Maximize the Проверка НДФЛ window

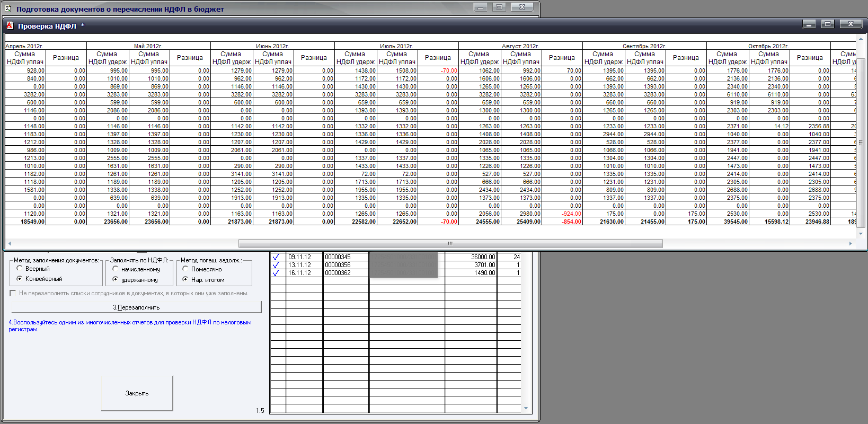click(x=828, y=24)
